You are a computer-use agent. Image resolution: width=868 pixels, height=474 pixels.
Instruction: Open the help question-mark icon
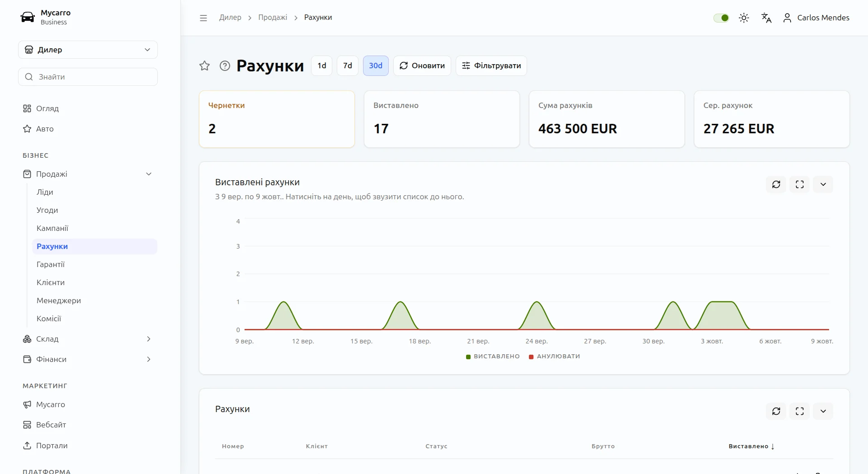(225, 66)
